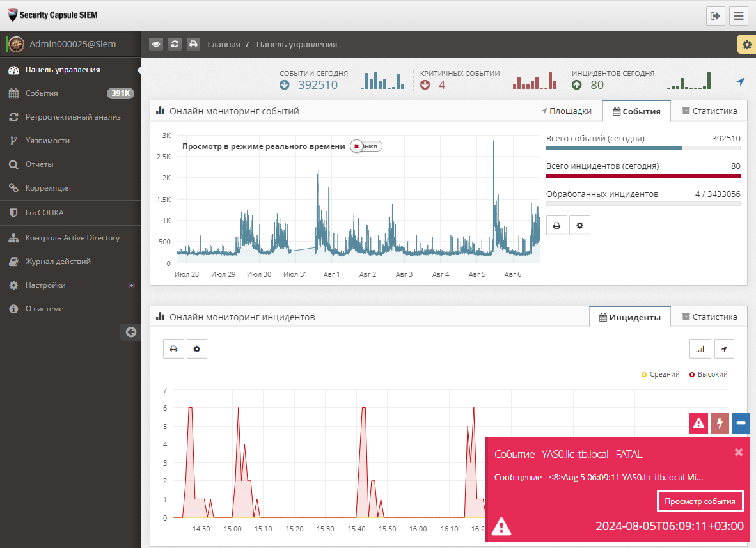Click gear icon under processed incidents
756x548 pixels.
[x=579, y=226]
